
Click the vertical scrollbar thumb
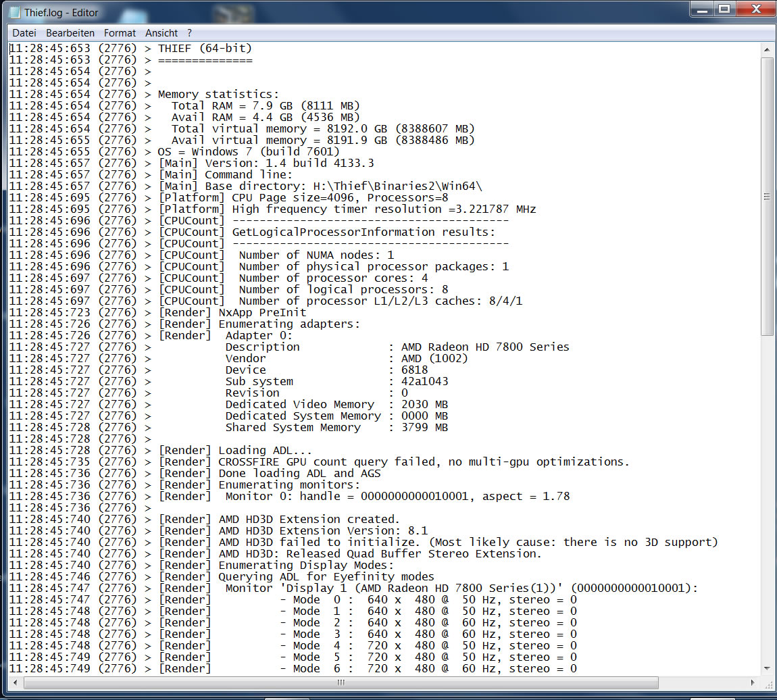point(767,197)
